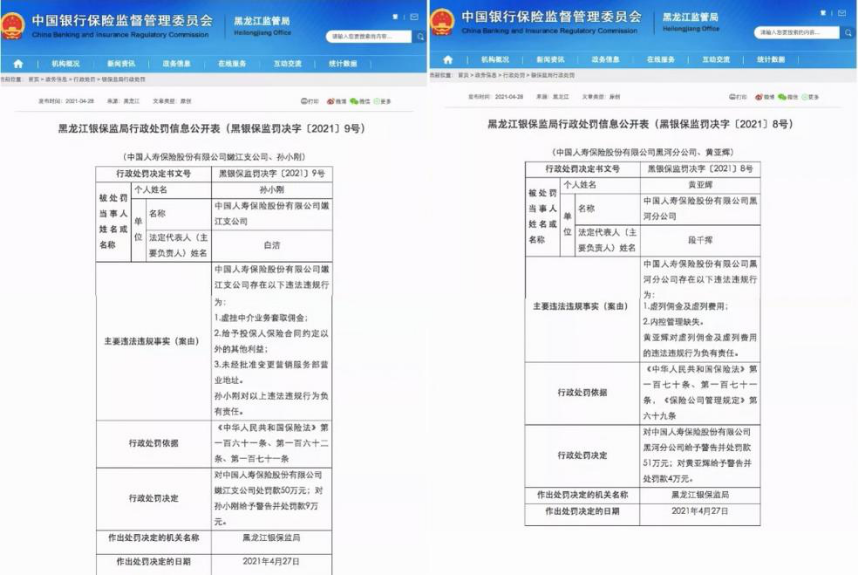This screenshot has width=859, height=576.
Task: Click 行政处罚决定 label in the 8号 table
Action: [582, 455]
